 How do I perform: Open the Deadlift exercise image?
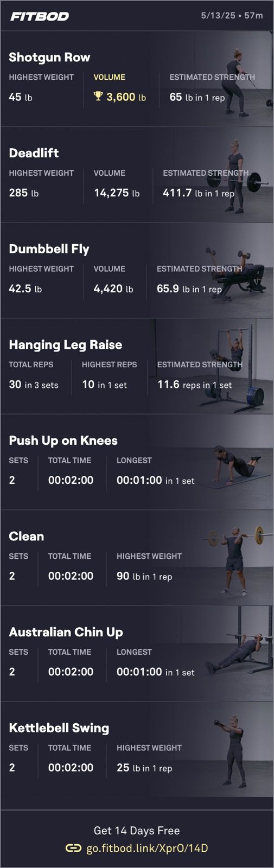point(239,175)
